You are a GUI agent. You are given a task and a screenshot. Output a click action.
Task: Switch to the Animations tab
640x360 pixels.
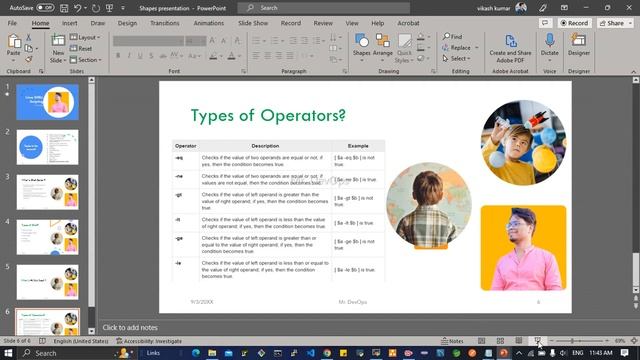[209, 23]
